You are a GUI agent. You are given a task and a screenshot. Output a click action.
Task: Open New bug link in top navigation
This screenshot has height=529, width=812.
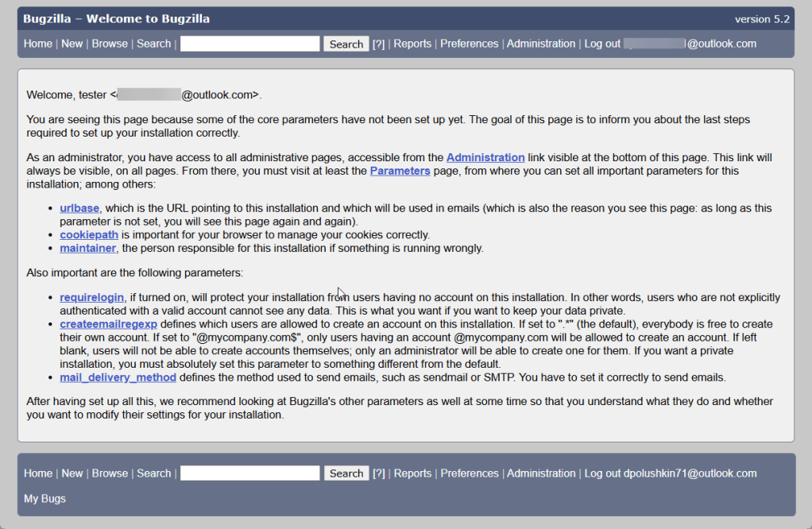(x=72, y=44)
